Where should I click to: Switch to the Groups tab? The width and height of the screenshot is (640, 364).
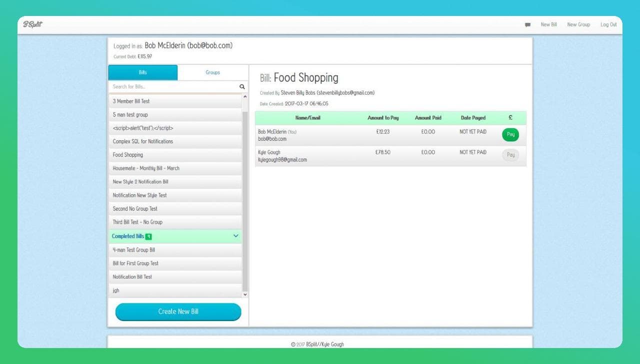point(213,72)
